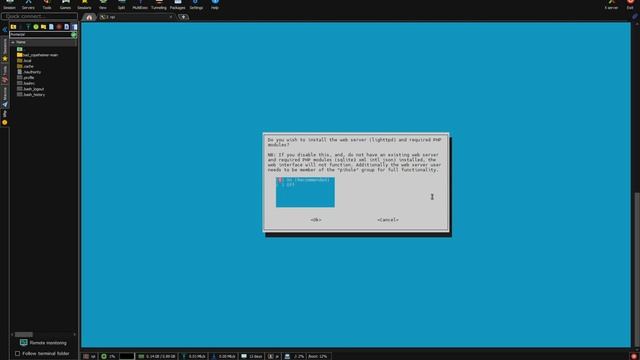Open the View toolbar button
This screenshot has width=640, height=360.
click(103, 5)
